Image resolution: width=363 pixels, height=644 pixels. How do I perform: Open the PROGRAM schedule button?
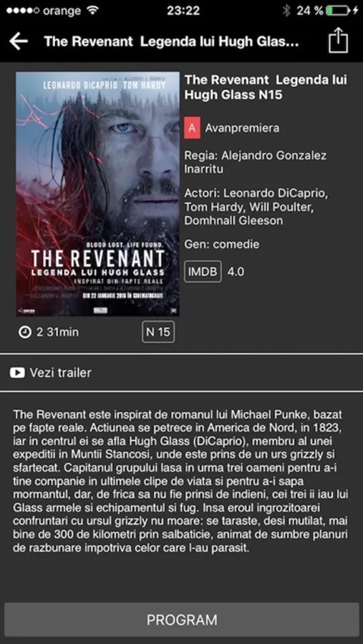coord(182,620)
